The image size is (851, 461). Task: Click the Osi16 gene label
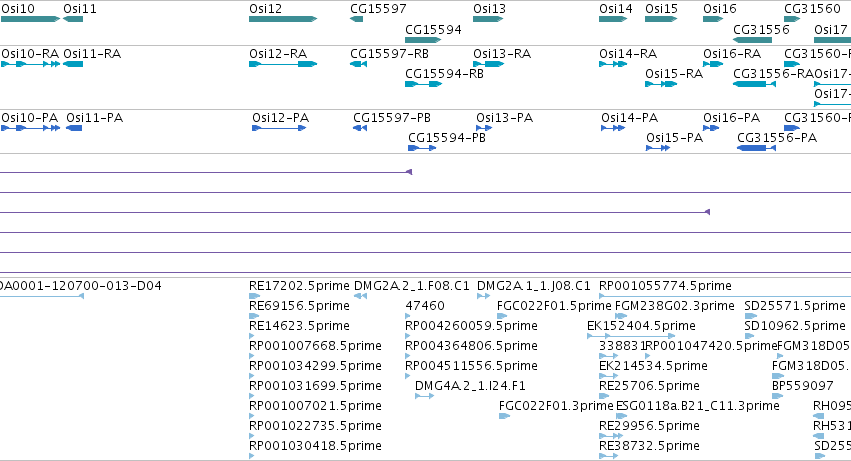point(720,9)
